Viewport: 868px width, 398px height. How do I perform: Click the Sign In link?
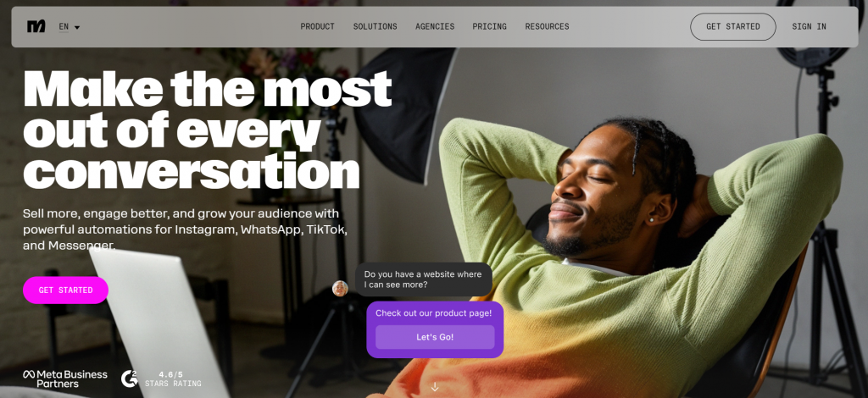tap(809, 26)
